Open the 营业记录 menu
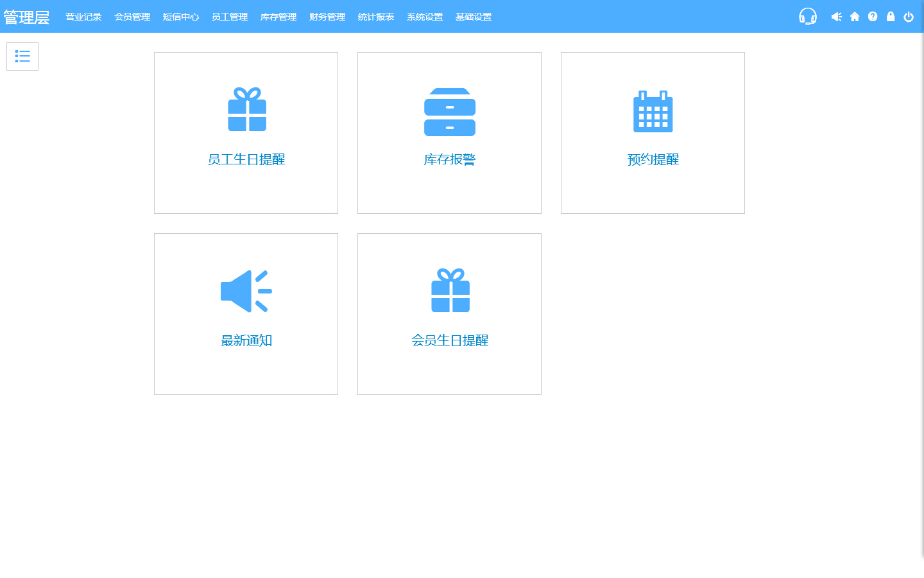924x578 pixels. coord(83,17)
